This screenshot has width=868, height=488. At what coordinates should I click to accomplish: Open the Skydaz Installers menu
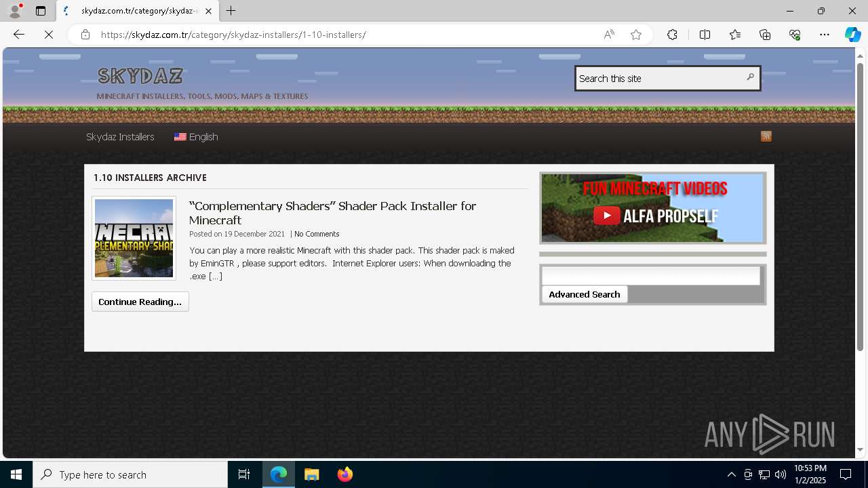pos(120,137)
